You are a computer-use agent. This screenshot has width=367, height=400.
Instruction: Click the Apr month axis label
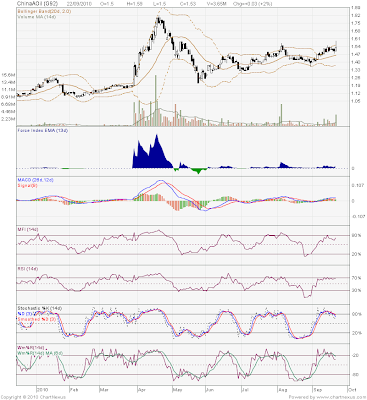(142, 389)
